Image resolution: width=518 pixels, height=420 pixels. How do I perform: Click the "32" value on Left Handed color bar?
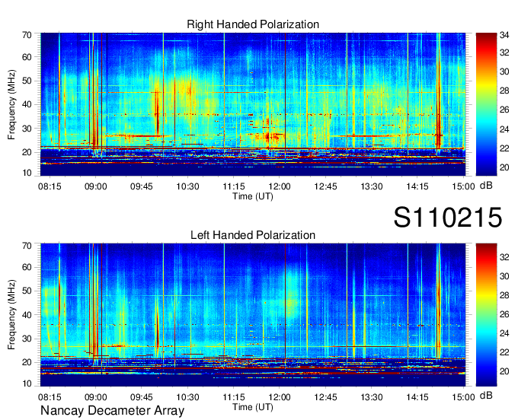[x=504, y=257]
